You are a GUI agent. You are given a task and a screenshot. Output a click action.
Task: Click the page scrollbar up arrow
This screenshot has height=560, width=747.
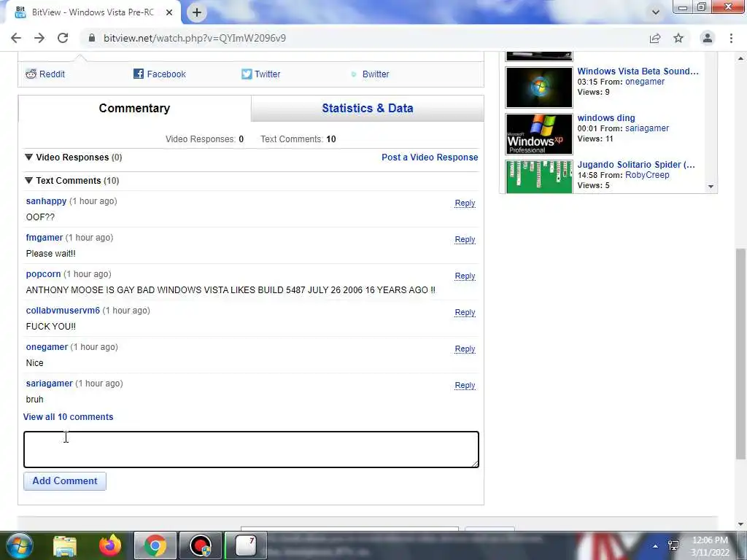pos(740,58)
